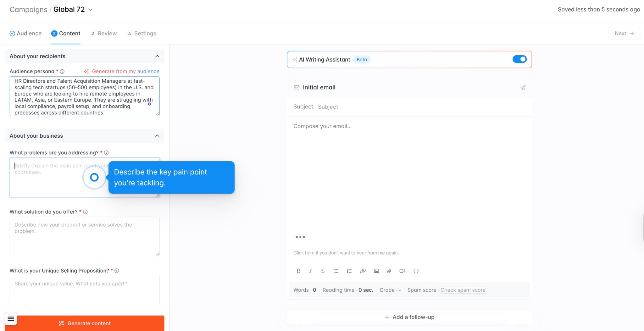Insert a hyperlink into the email

coord(363,271)
